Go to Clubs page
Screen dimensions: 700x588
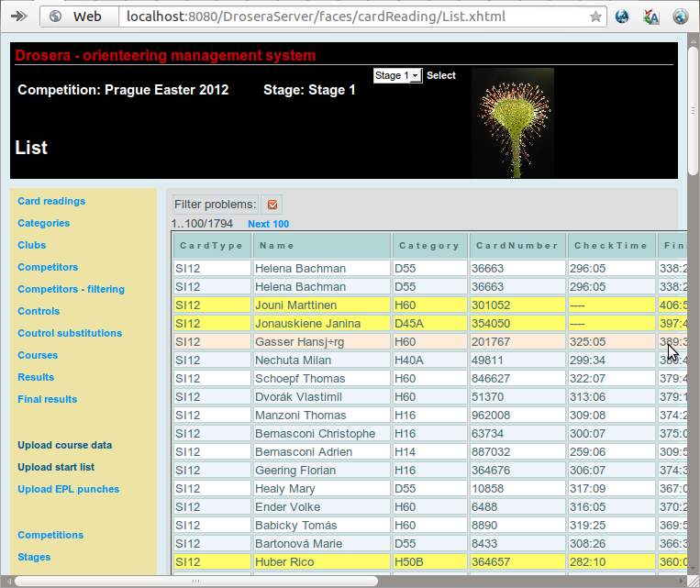[x=32, y=245]
